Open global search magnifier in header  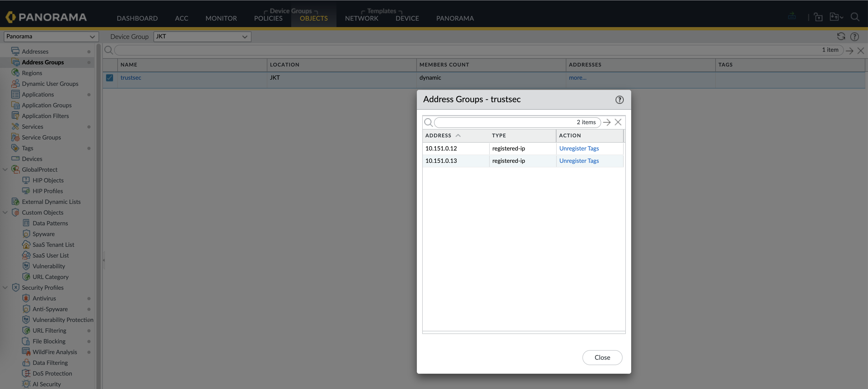pos(855,17)
